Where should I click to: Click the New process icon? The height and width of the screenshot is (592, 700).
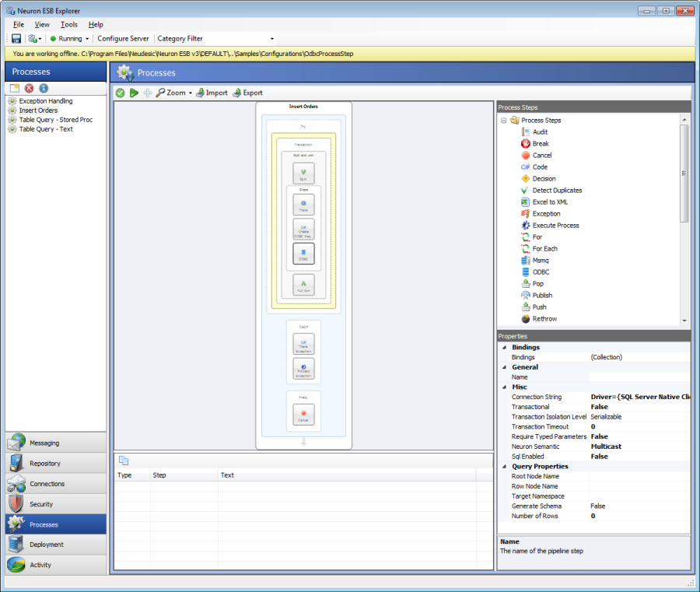15,89
